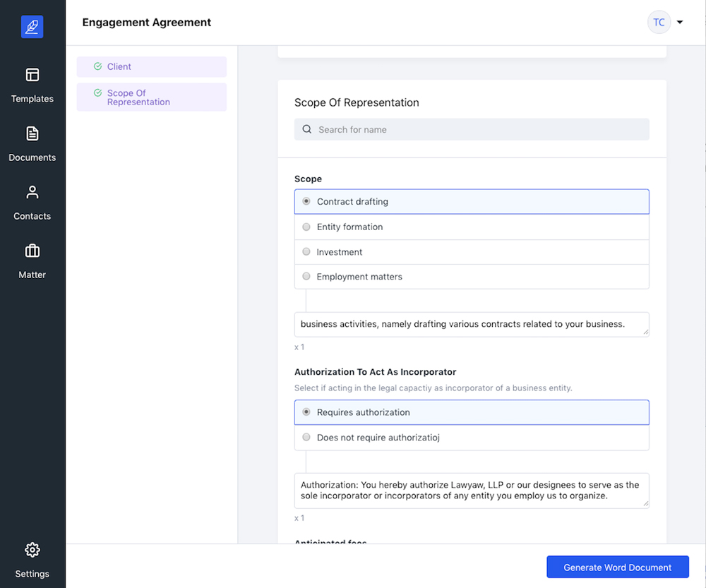Click the search magnifier icon

(x=307, y=129)
